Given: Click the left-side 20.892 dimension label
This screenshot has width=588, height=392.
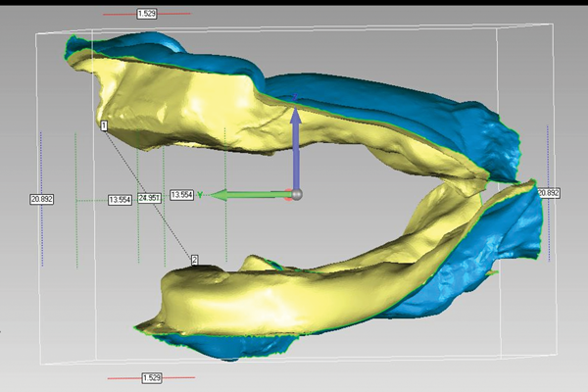Looking at the screenshot, I should [x=41, y=199].
